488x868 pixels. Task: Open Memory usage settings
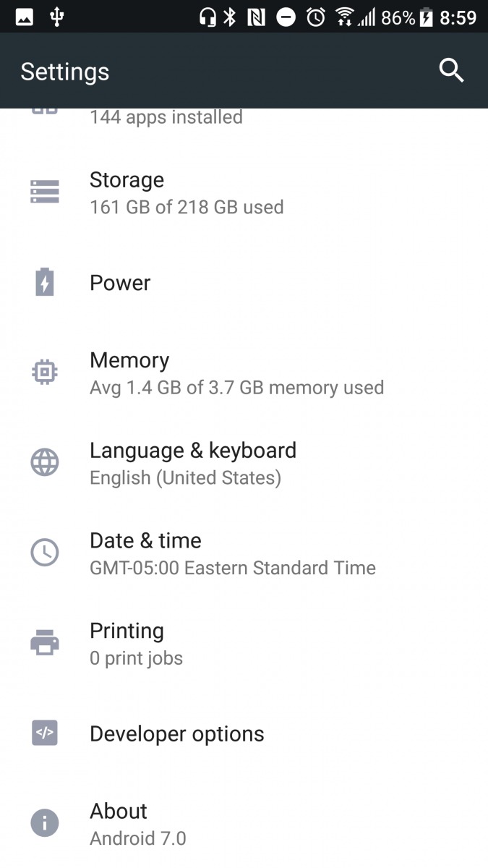tap(236, 373)
